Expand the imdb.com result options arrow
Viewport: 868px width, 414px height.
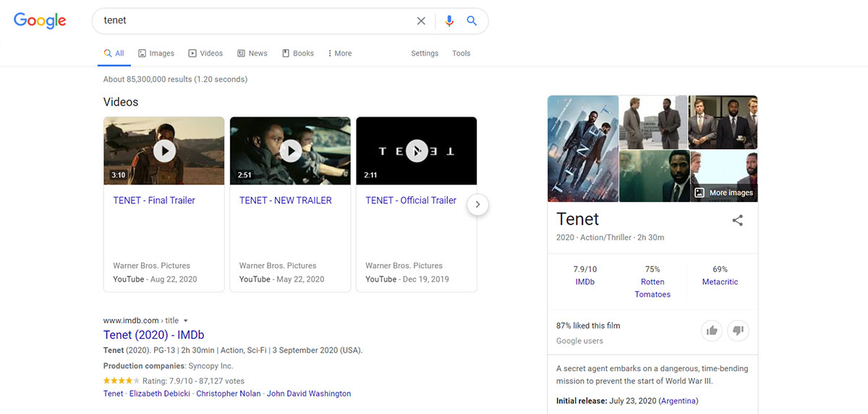(x=186, y=321)
